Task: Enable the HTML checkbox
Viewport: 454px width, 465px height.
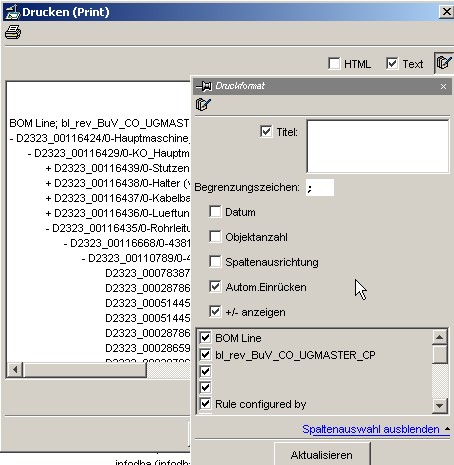Action: 334,63
